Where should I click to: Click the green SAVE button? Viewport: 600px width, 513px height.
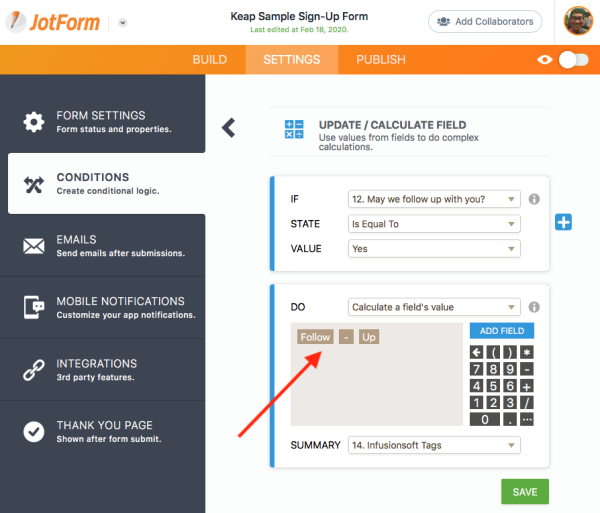tap(525, 492)
